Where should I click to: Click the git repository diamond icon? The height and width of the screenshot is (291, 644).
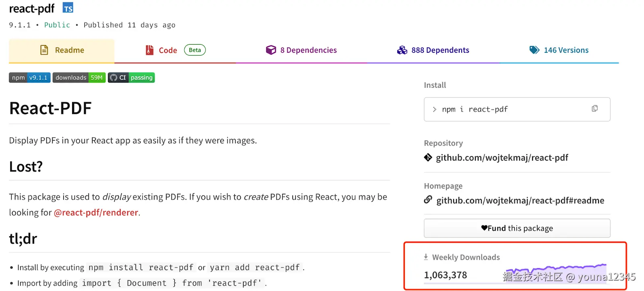point(428,157)
